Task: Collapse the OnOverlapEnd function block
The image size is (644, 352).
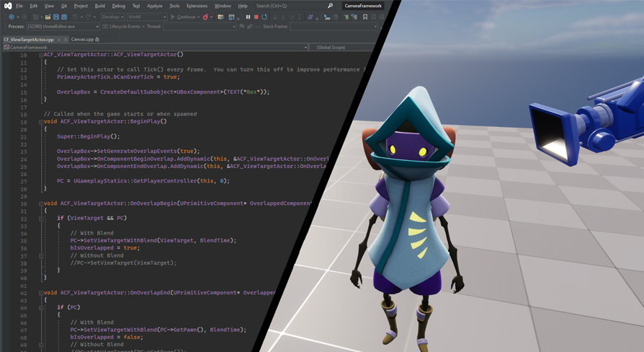Action: click(x=41, y=293)
